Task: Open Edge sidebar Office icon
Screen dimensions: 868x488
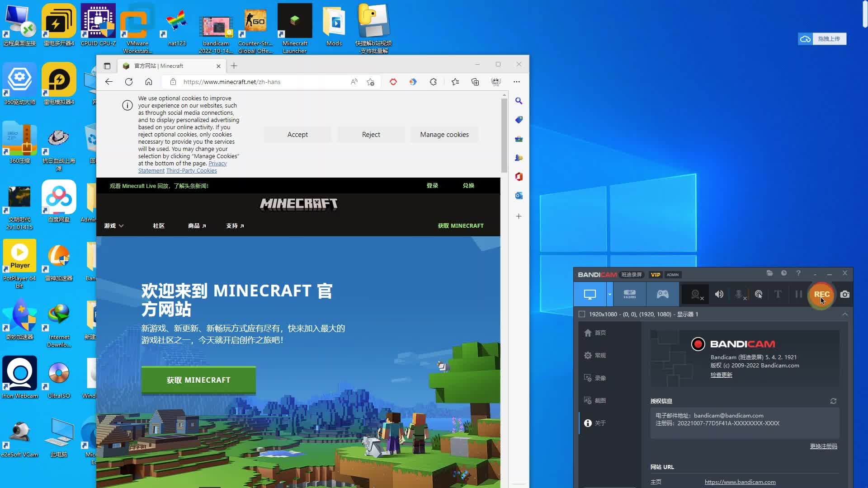Action: [519, 177]
